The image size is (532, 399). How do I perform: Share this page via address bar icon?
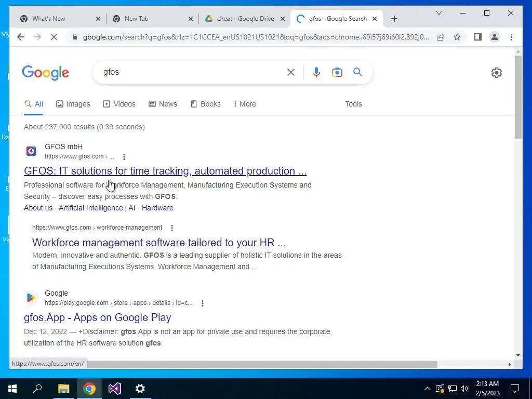(x=441, y=37)
